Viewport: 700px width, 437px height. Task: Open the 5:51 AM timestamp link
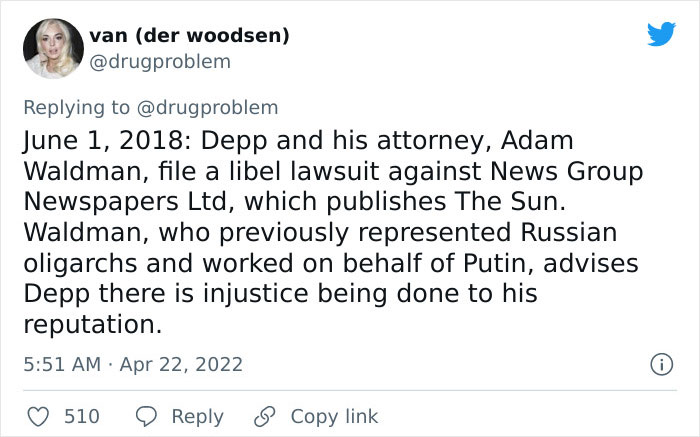pos(62,364)
